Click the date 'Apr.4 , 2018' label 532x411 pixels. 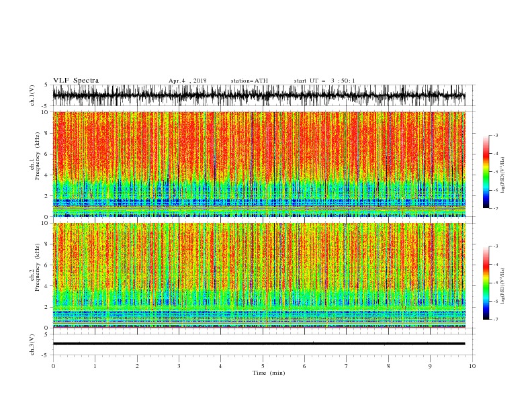coord(187,81)
